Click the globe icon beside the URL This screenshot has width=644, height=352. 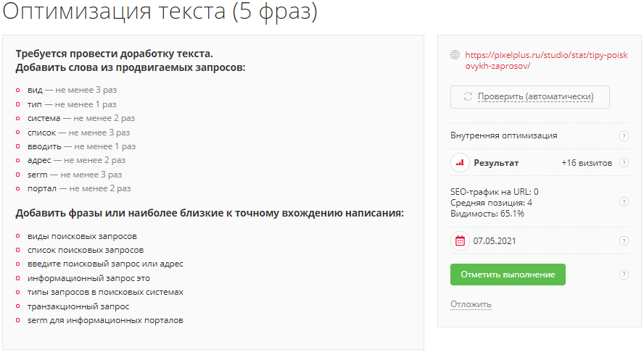455,54
